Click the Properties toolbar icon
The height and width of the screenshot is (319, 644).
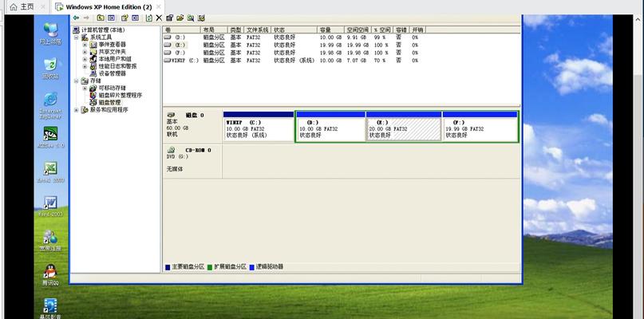click(x=169, y=18)
